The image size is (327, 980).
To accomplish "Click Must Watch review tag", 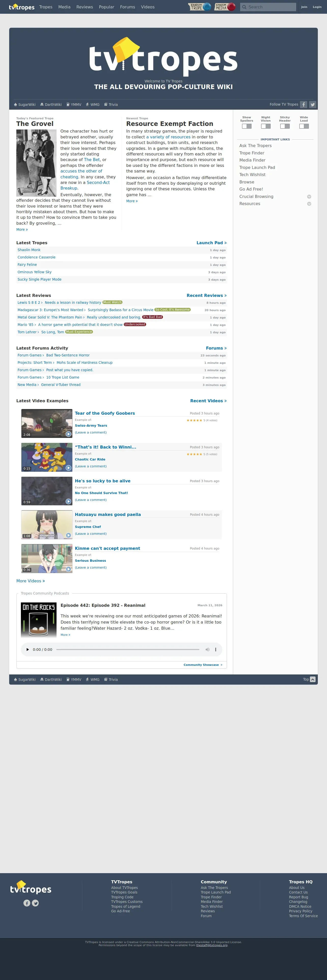I will (x=112, y=302).
